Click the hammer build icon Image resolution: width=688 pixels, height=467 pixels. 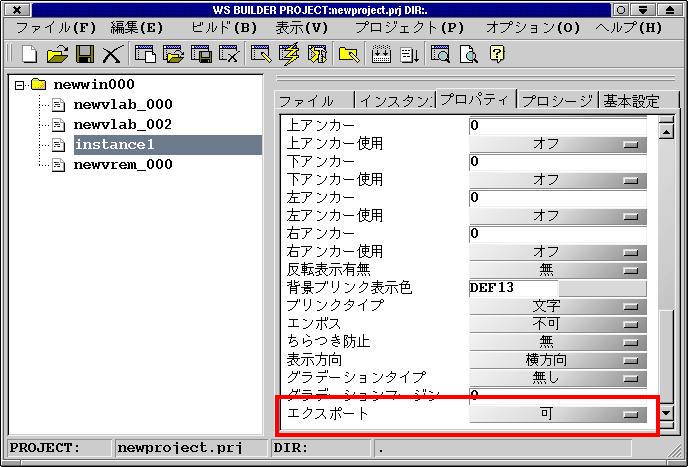[x=317, y=54]
